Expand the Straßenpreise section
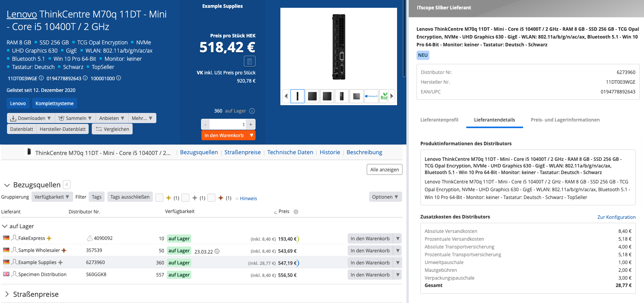Image resolution: width=644 pixels, height=303 pixels. coord(7,294)
